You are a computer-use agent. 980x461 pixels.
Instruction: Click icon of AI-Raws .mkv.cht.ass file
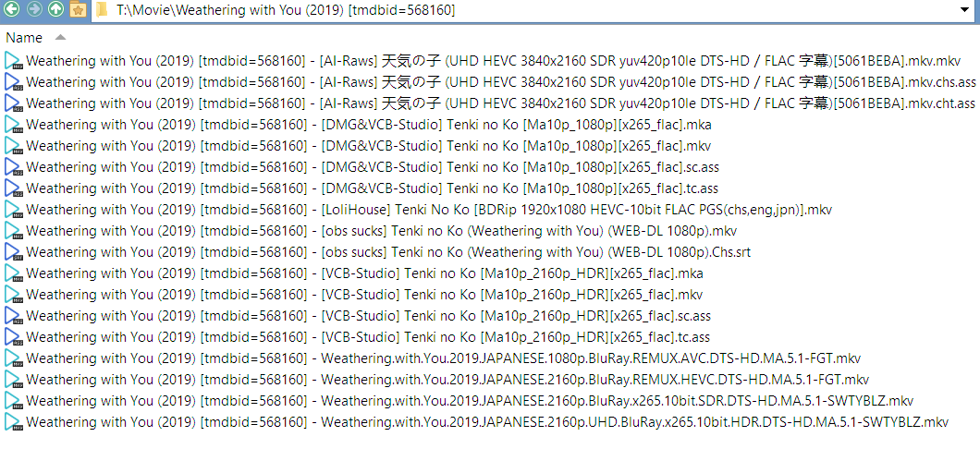(14, 103)
